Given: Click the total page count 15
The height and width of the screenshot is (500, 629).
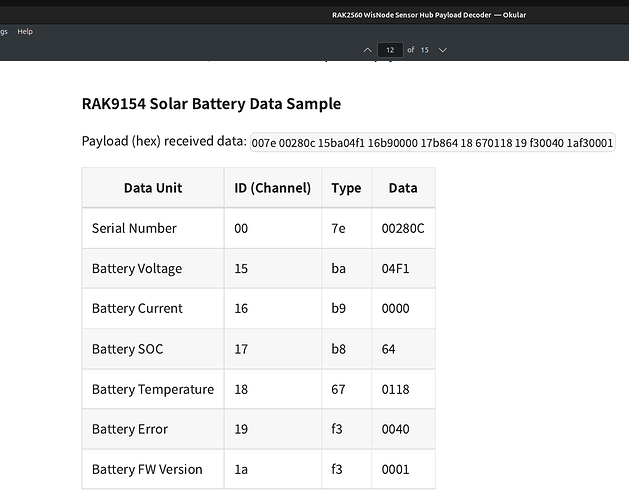Looking at the screenshot, I should [424, 49].
